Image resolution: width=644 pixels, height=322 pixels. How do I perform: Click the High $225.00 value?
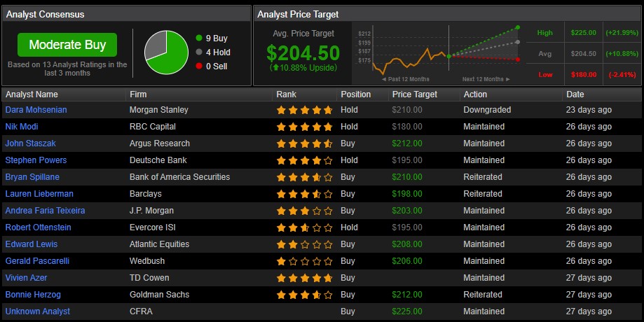point(583,33)
